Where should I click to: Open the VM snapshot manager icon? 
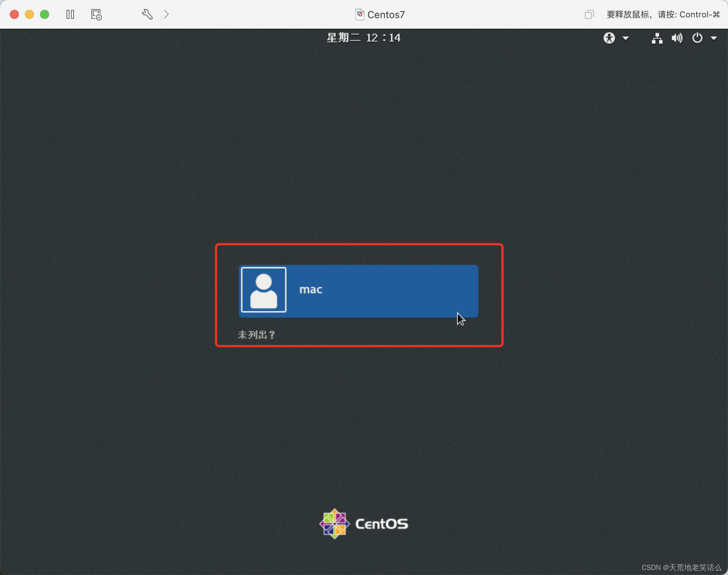point(96,15)
